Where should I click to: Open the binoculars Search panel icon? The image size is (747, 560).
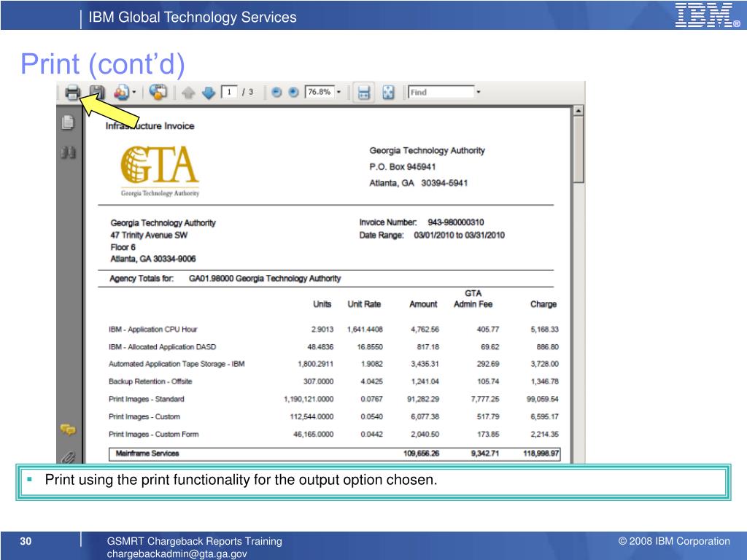pyautogui.click(x=68, y=152)
